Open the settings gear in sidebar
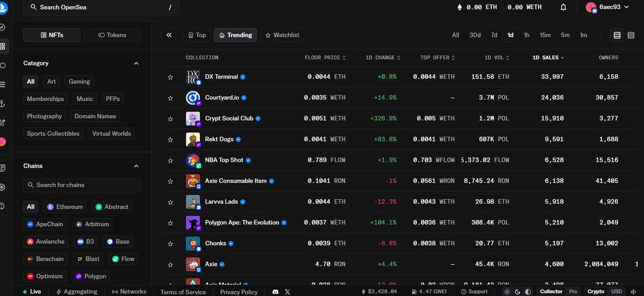Viewport: 644px width, 296px height. [3, 187]
